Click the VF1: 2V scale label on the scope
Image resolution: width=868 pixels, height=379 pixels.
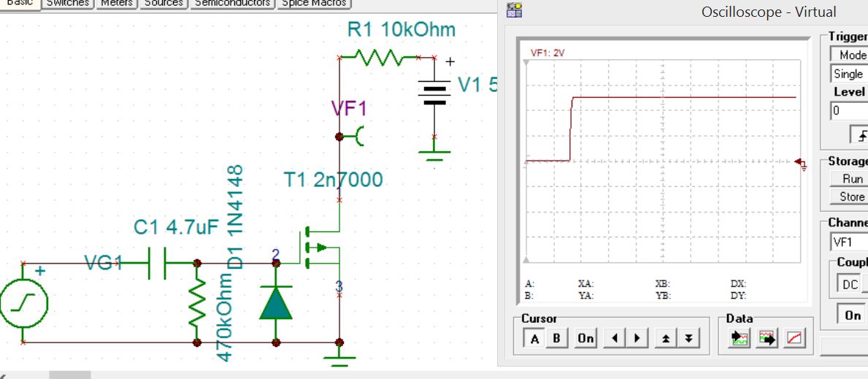point(548,53)
